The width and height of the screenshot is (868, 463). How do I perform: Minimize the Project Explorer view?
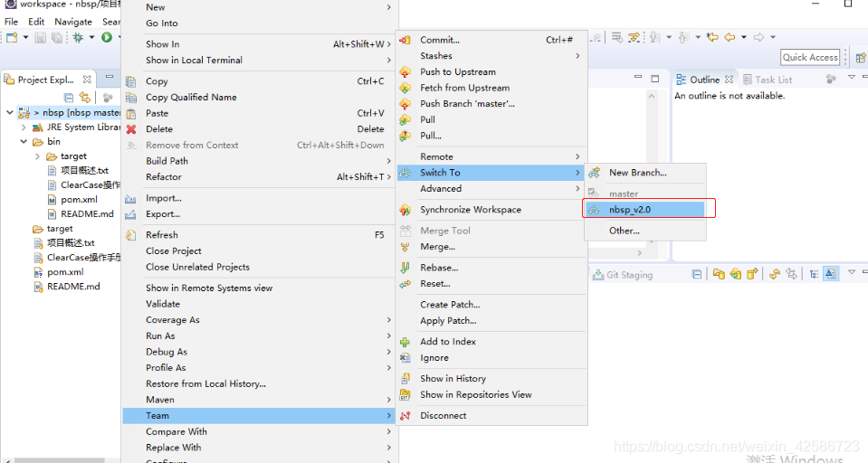(110, 77)
